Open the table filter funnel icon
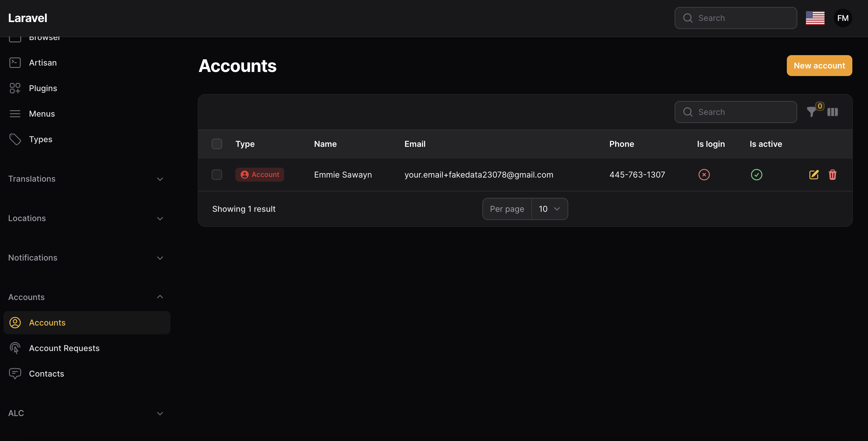This screenshot has height=441, width=868. [x=811, y=112]
